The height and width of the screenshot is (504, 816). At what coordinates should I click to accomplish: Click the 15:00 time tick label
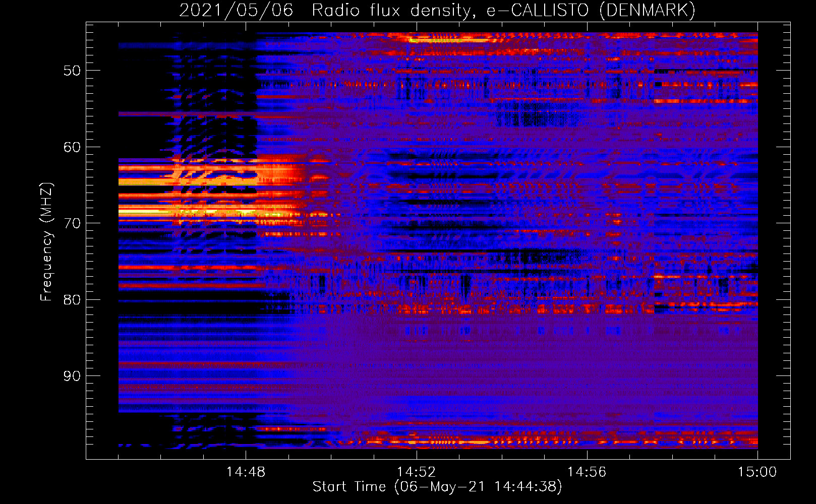point(757,472)
